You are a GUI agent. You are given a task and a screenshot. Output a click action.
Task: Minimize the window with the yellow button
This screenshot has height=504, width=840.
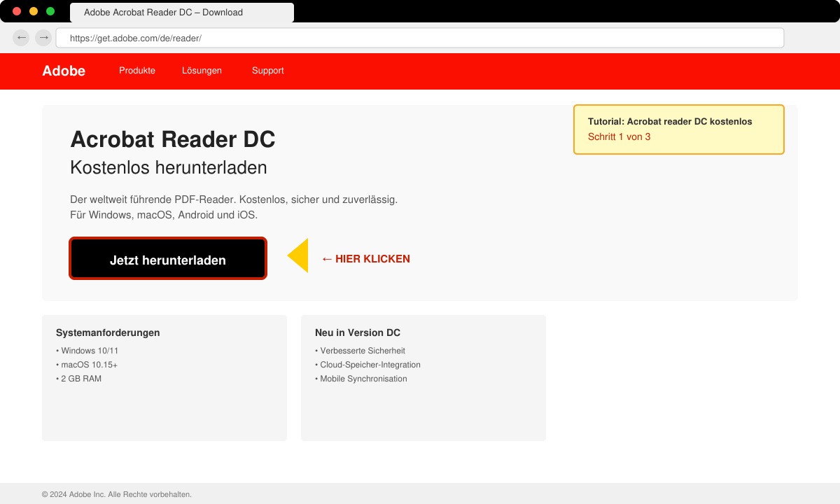point(34,11)
